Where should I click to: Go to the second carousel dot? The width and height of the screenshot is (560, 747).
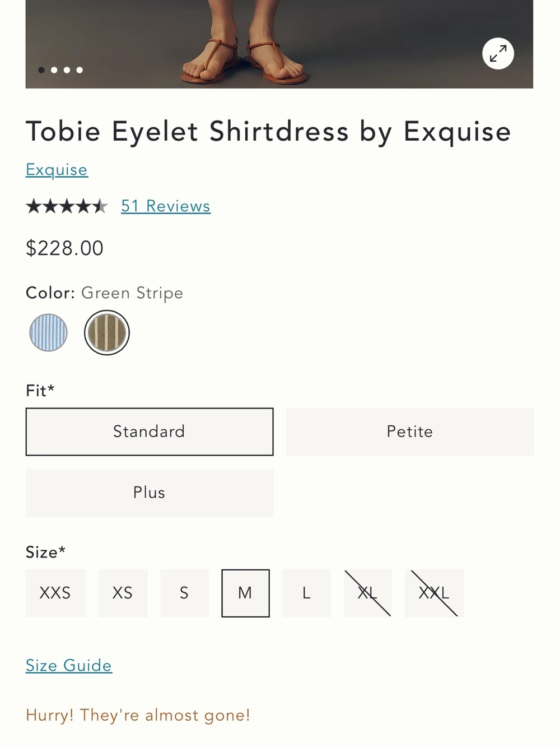54,70
